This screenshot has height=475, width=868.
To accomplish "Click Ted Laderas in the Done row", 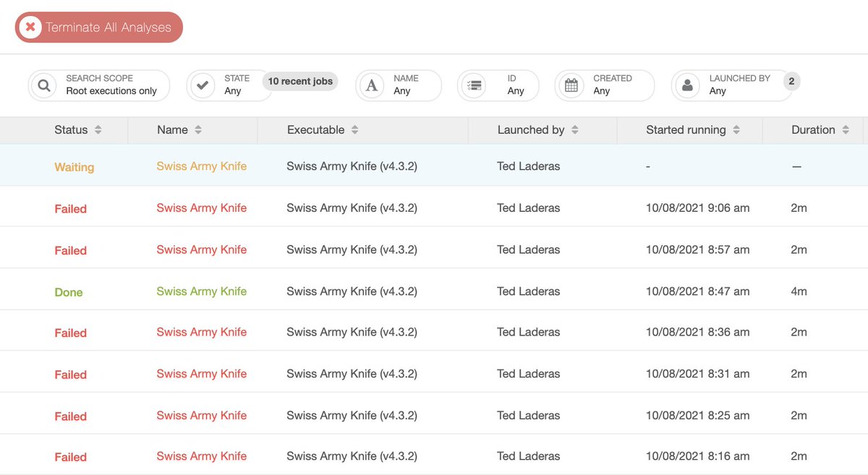I will (x=529, y=292).
